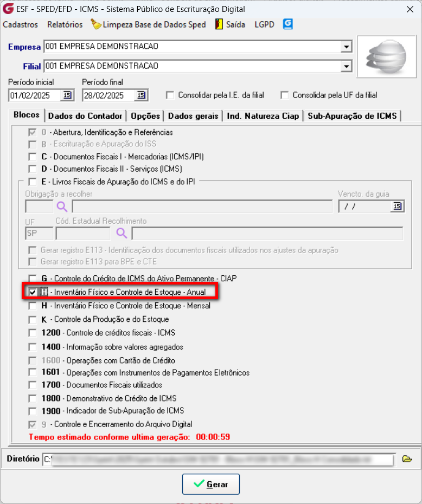The image size is (422, 504).
Task: Expand the Empresa dropdown
Action: 347,47
